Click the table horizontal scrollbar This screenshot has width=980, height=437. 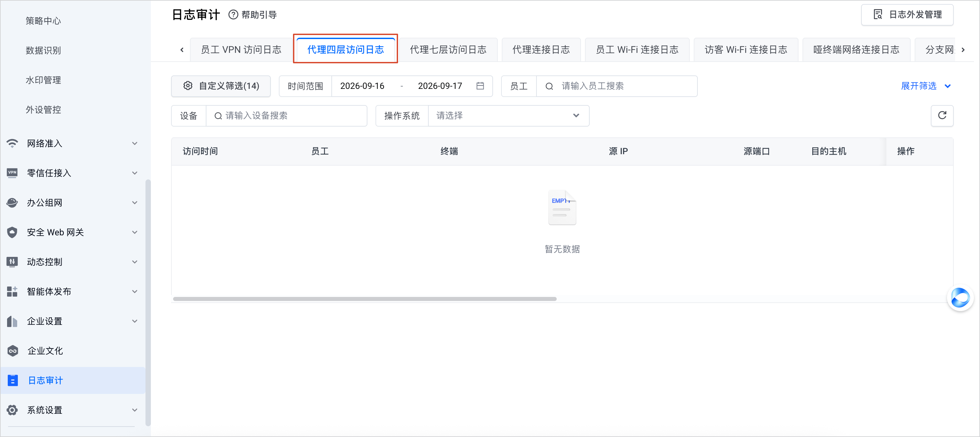(x=364, y=299)
